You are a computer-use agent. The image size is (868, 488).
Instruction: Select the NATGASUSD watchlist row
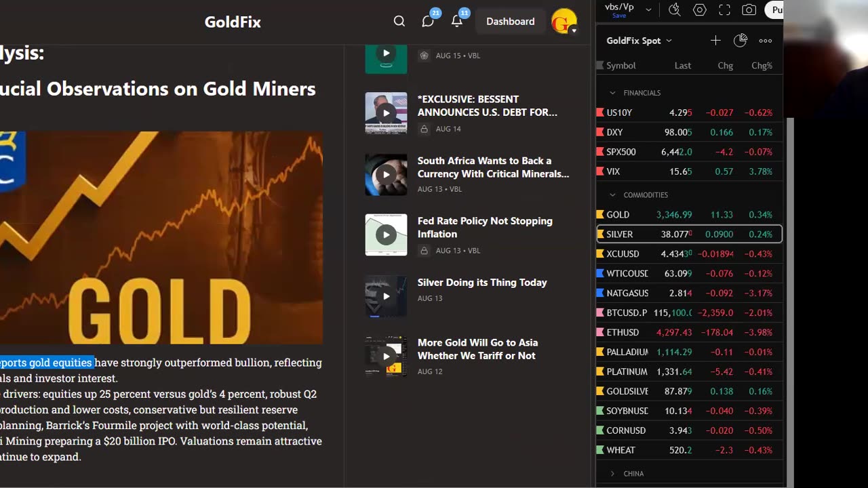point(689,293)
